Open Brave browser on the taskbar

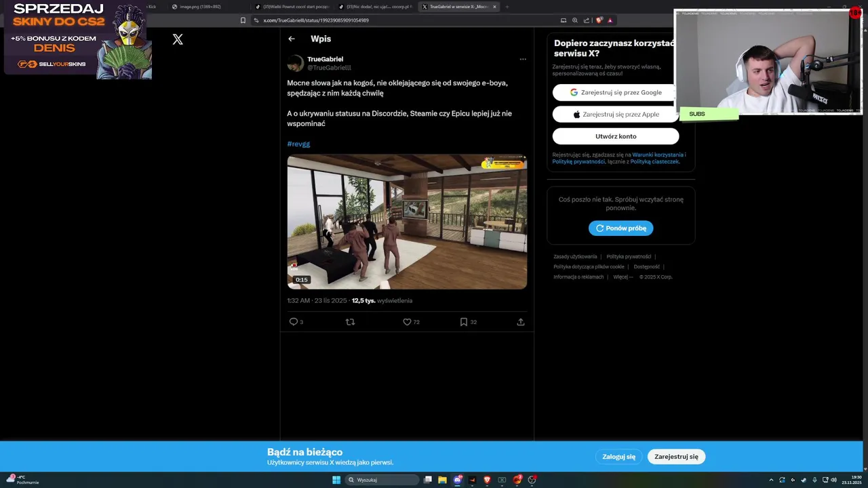click(487, 480)
